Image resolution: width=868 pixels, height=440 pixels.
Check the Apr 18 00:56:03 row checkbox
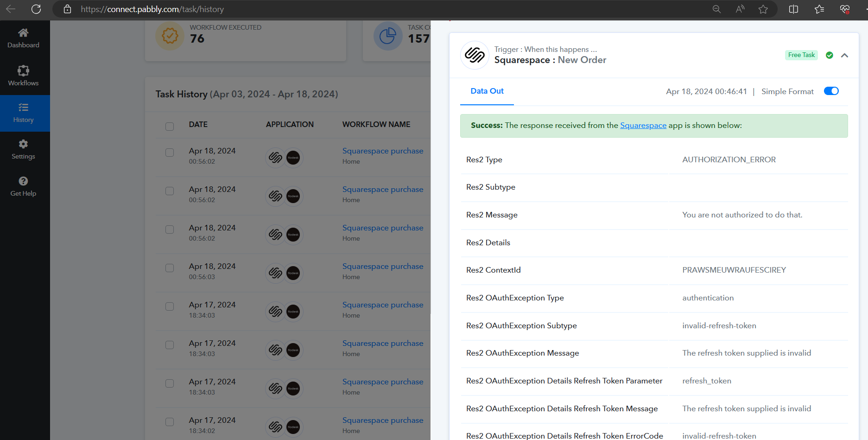(x=170, y=268)
